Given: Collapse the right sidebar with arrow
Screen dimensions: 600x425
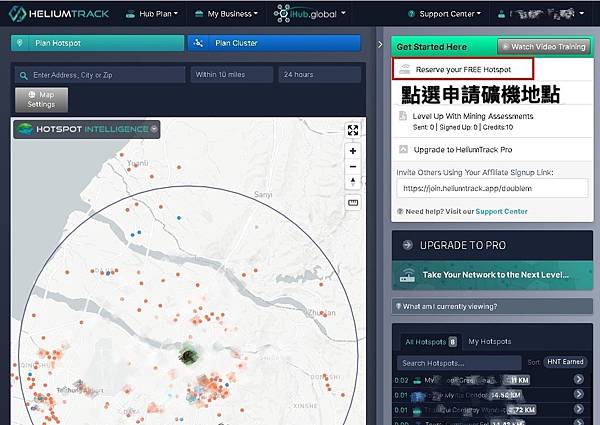Looking at the screenshot, I should [x=380, y=45].
